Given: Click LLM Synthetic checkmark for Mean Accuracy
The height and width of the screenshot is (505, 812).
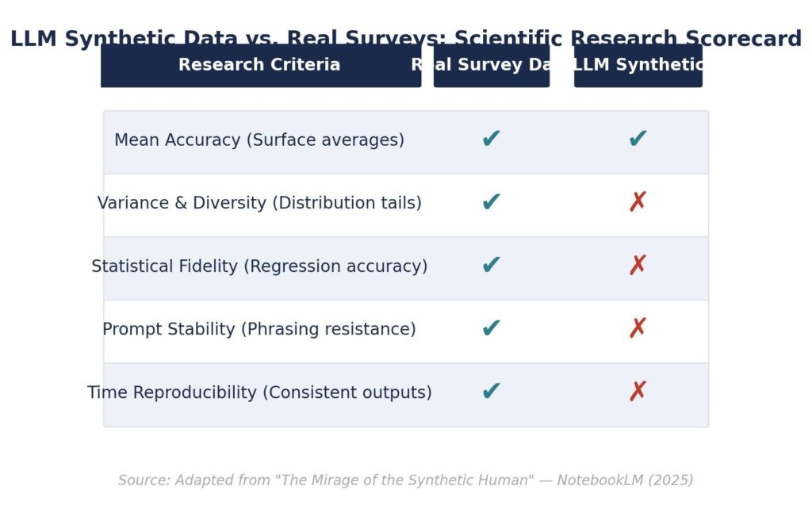Looking at the screenshot, I should coord(638,140).
